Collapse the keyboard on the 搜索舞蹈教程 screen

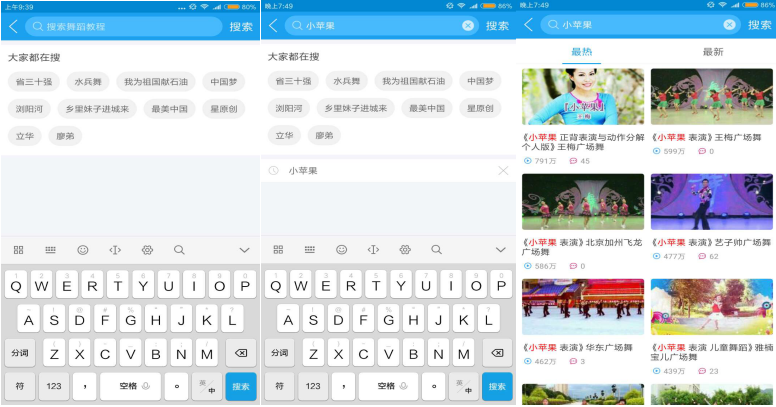(244, 251)
